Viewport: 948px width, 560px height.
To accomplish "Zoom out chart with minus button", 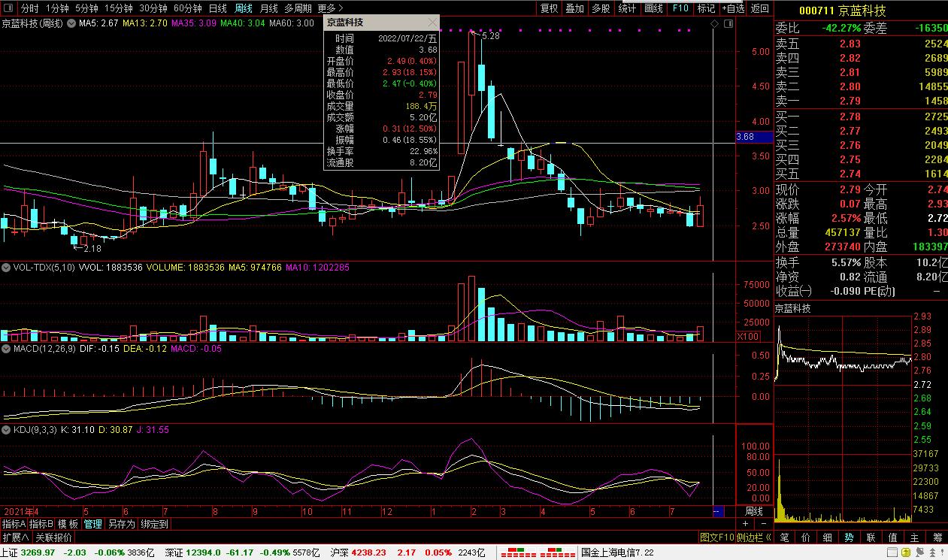I will (x=763, y=523).
